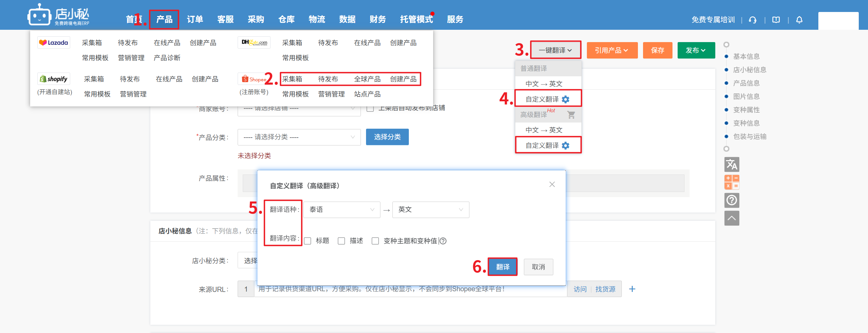
Task: Click the shopping cart icon beside 高级翻译
Action: pos(571,115)
